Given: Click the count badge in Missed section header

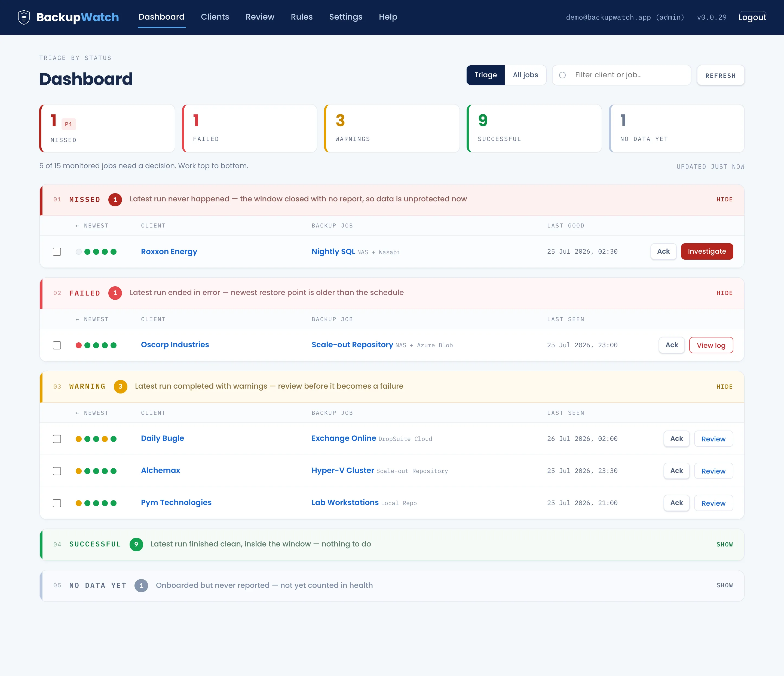Looking at the screenshot, I should point(115,199).
